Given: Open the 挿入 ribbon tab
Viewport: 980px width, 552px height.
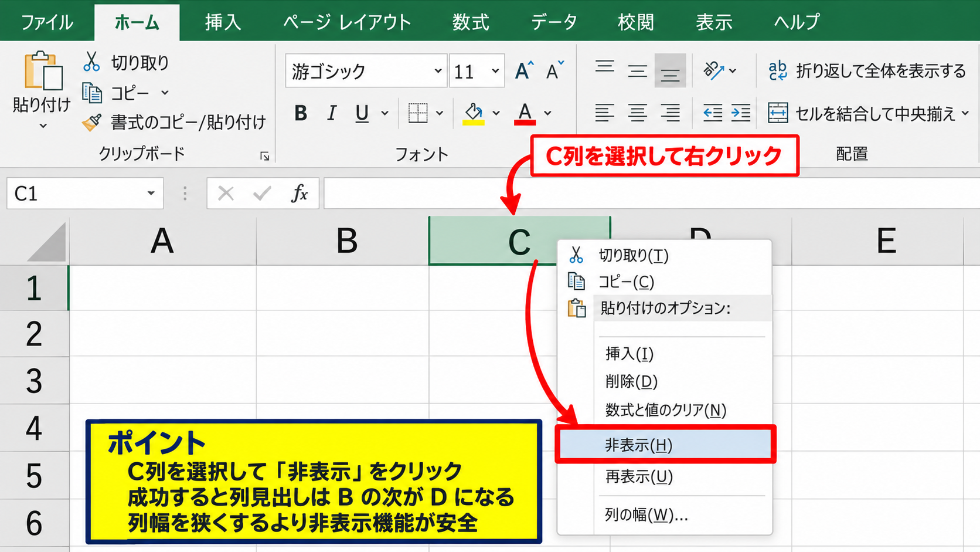Looking at the screenshot, I should pos(223,22).
